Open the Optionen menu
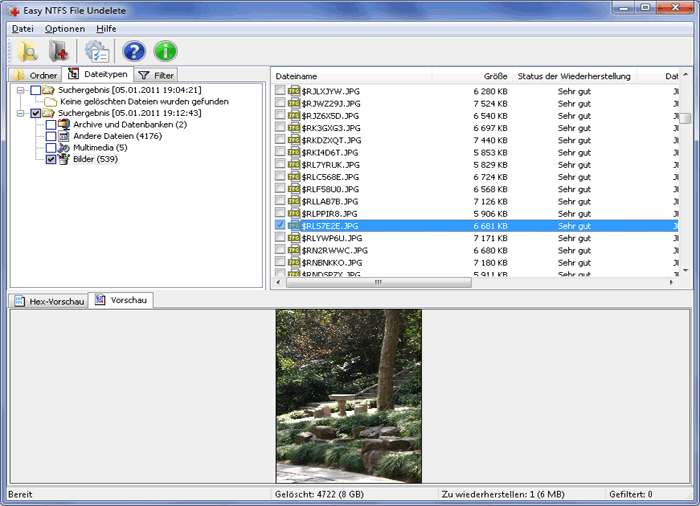This screenshot has height=506, width=700. coord(65,29)
